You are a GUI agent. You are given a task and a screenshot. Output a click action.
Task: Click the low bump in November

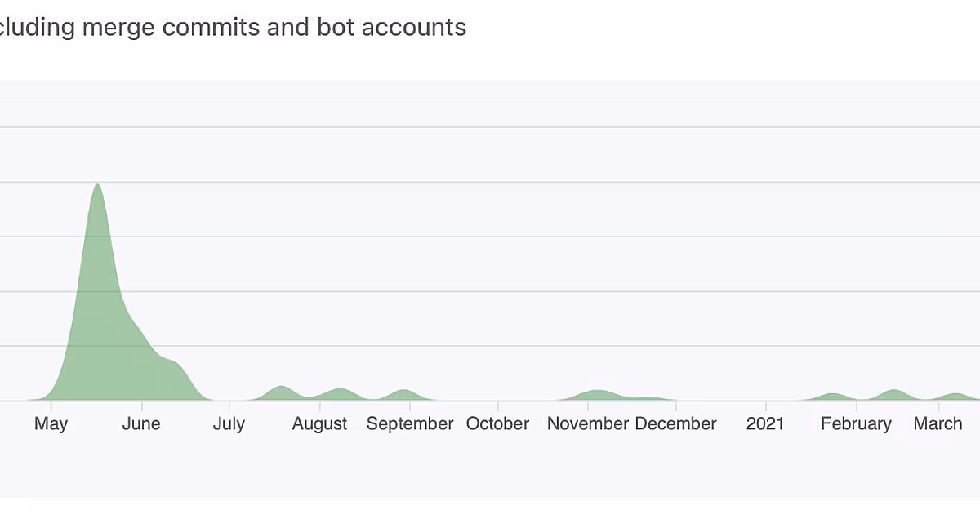click(x=598, y=392)
